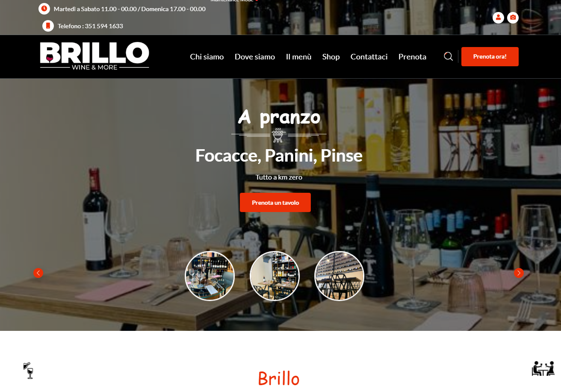Click the people-at-table icon at bottom right
561x392 pixels.
coord(543,368)
